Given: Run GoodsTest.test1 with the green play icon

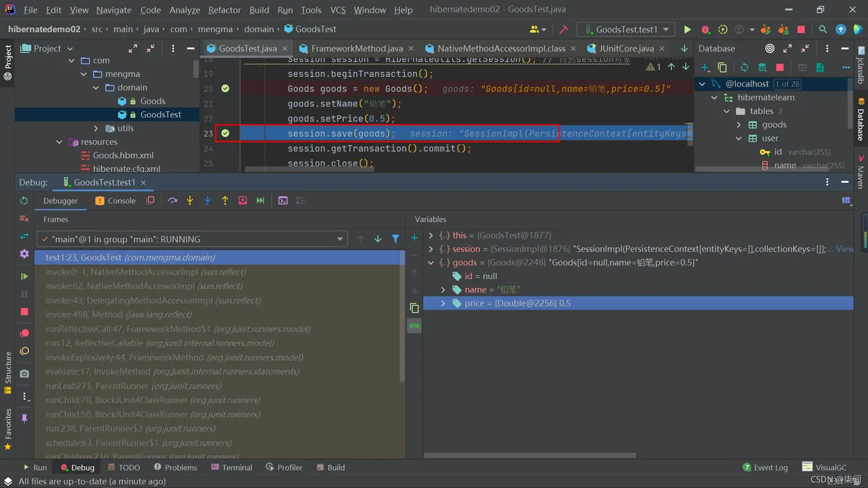Looking at the screenshot, I should click(687, 29).
